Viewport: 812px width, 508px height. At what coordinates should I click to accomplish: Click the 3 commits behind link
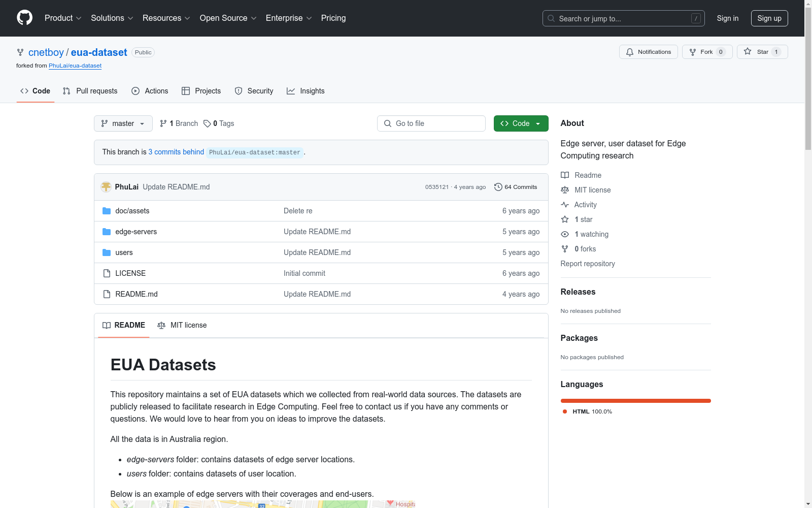coord(176,152)
